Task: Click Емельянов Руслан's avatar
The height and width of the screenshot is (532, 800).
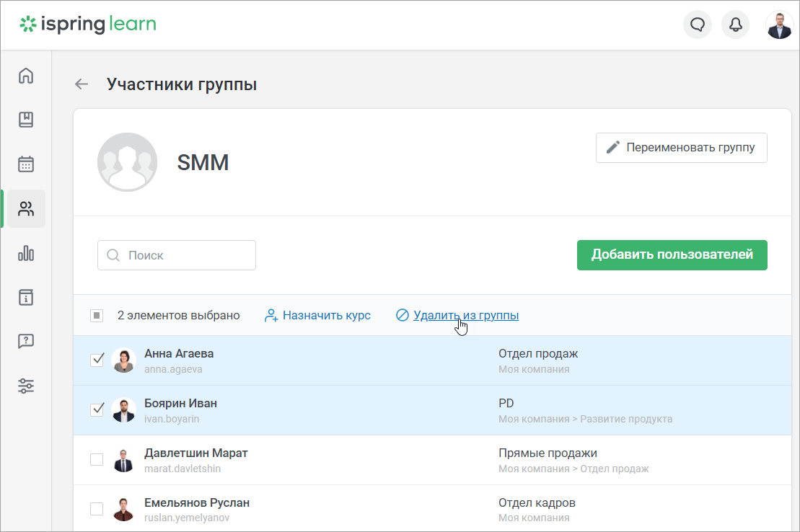Action: point(123,509)
